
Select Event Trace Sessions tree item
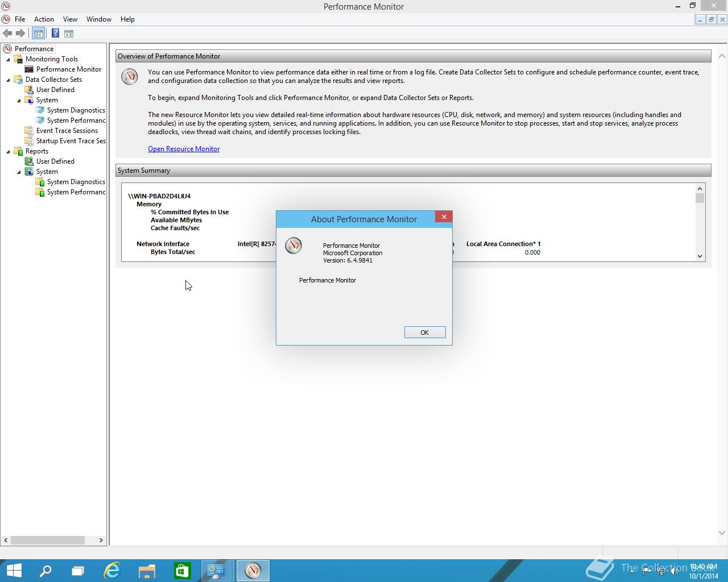[67, 131]
